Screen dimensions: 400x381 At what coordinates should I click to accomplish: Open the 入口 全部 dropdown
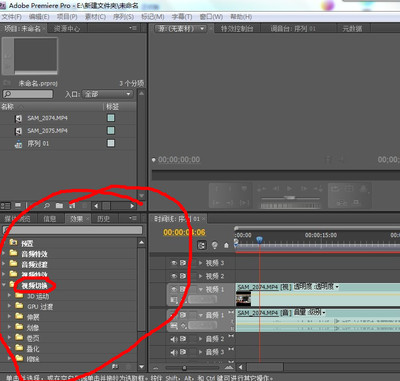108,94
